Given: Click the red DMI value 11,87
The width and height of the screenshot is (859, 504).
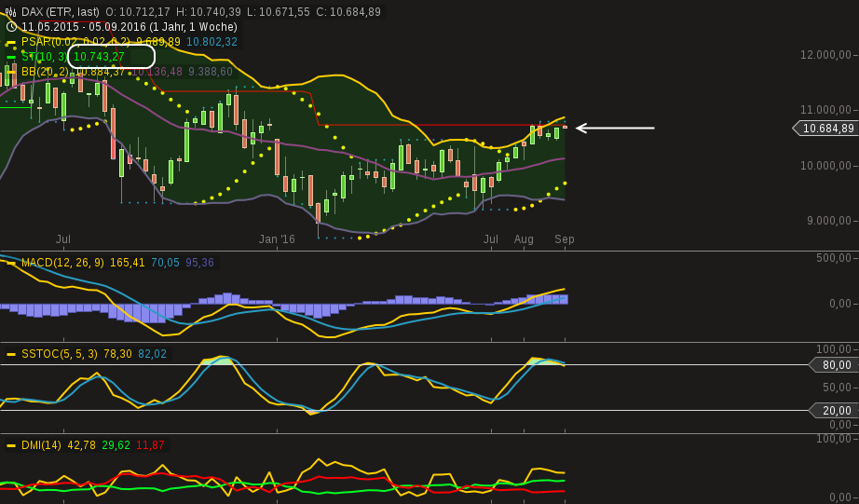Looking at the screenshot, I should [x=150, y=445].
